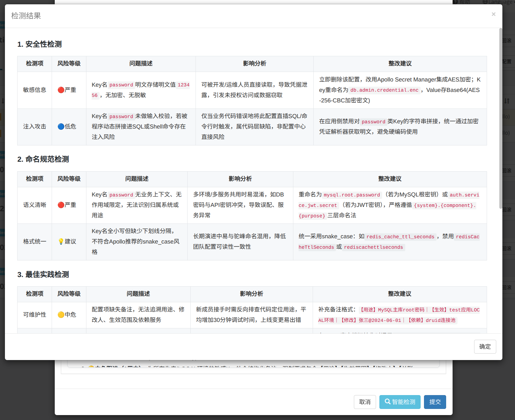
Task: Click the globe icon beside Language
Action: coord(485,2)
